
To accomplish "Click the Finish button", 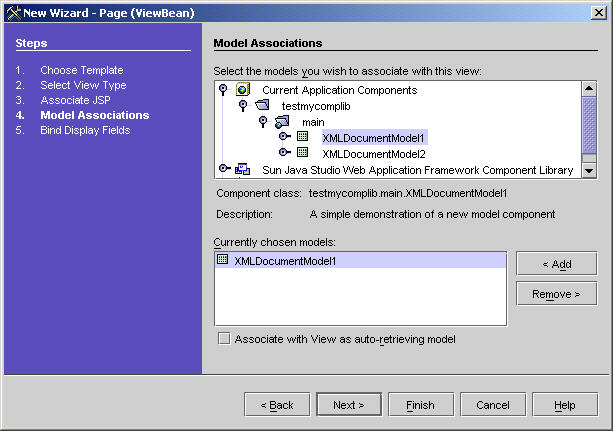I will (x=421, y=405).
